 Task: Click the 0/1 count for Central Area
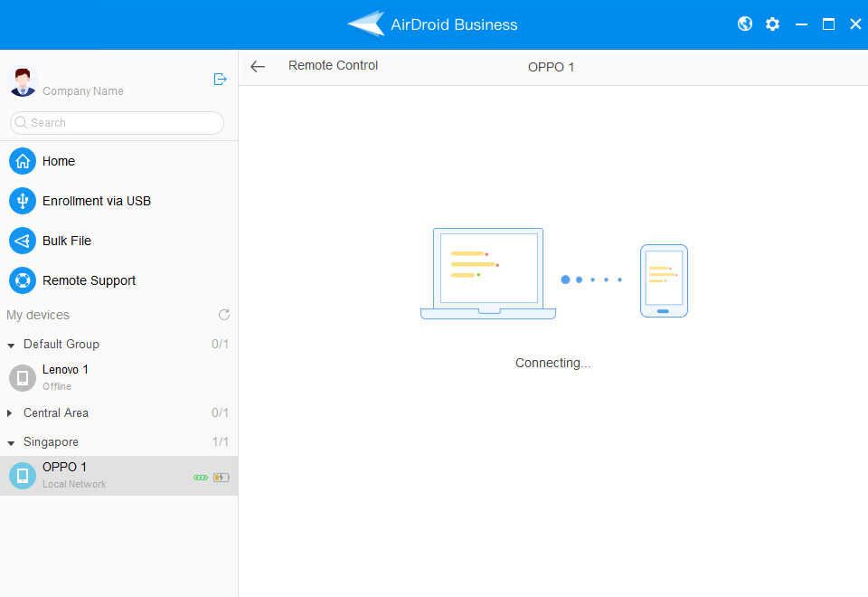click(220, 412)
